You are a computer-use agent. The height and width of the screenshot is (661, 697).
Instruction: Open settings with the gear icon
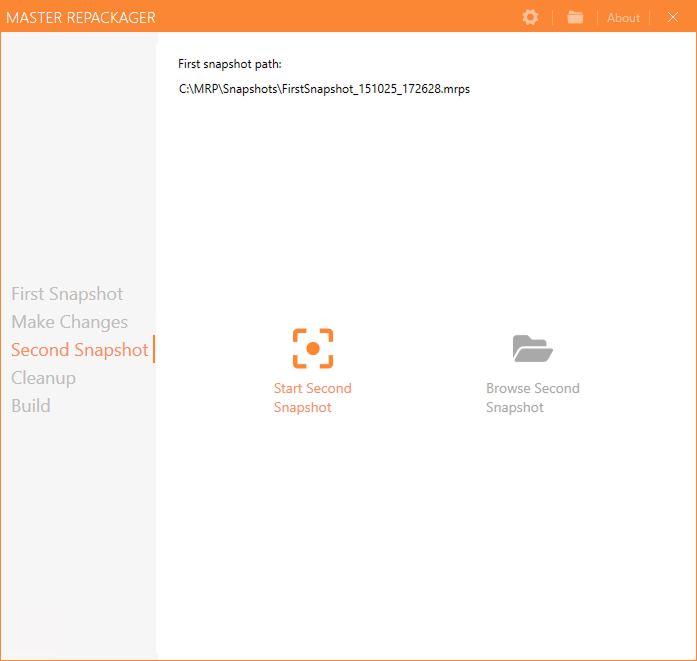(x=530, y=17)
